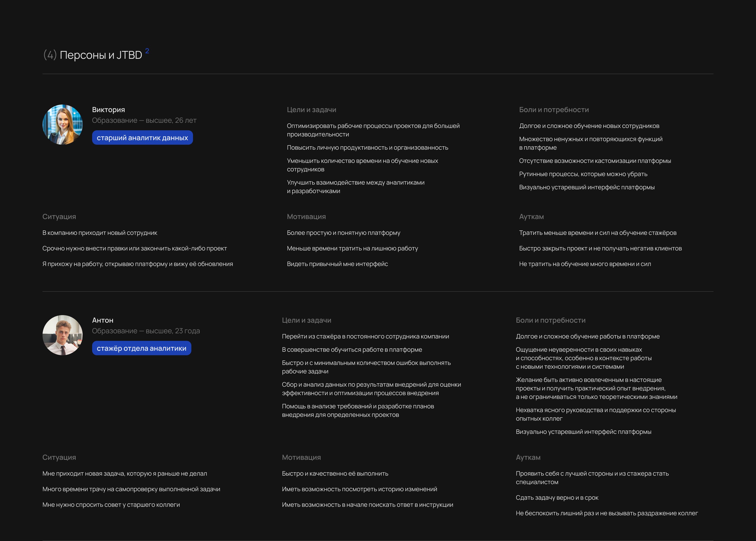Screen dimensions: 756x541
Task: Click the name Виктория
Action: click(x=108, y=110)
